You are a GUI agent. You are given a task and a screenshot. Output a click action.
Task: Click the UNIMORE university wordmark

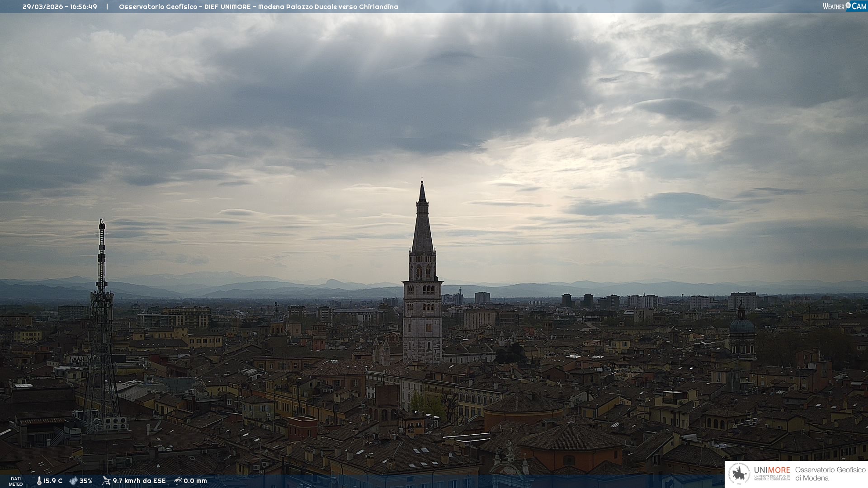pyautogui.click(x=772, y=471)
